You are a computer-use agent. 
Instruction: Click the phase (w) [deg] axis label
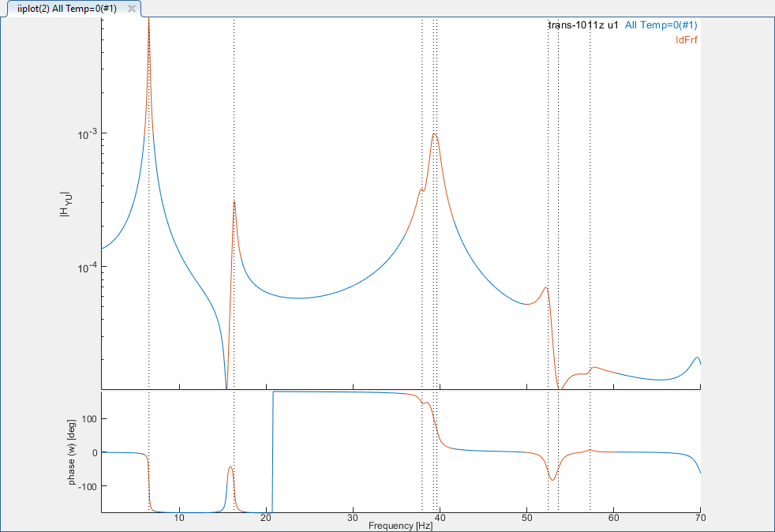[x=73, y=452]
